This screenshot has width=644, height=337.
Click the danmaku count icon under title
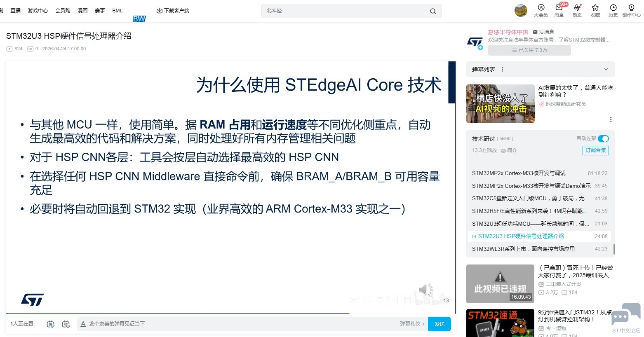coord(30,49)
